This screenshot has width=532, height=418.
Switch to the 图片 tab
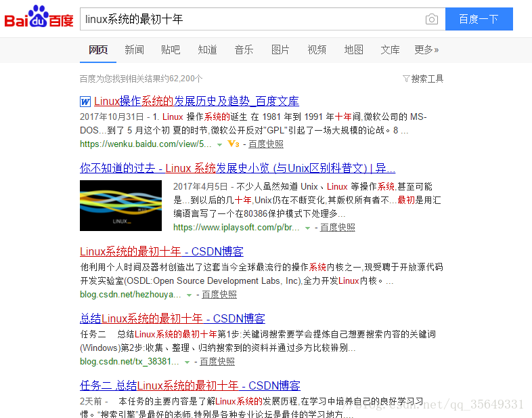pyautogui.click(x=280, y=50)
